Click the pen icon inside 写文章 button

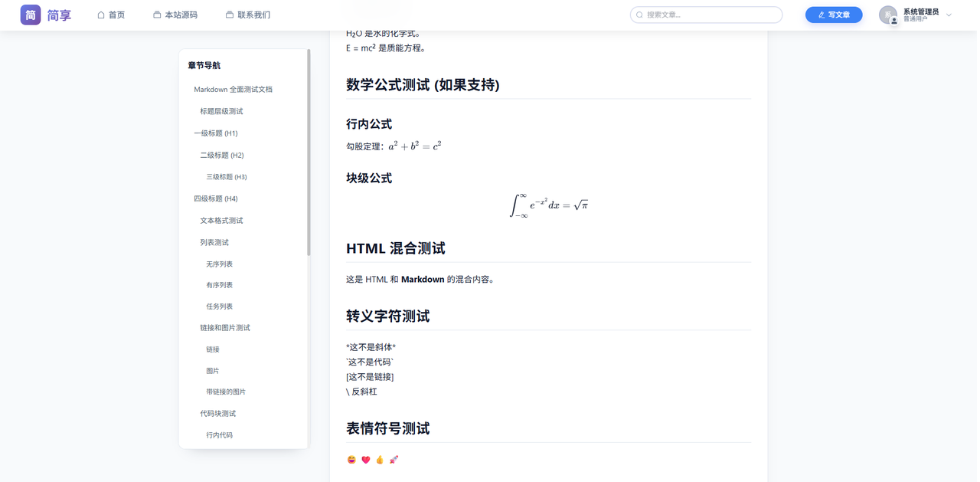click(822, 15)
